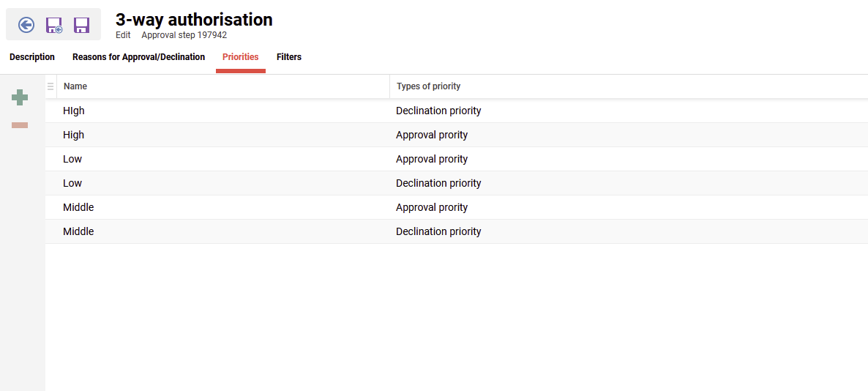Select the Priorities tab
868x391 pixels.
[x=240, y=57]
